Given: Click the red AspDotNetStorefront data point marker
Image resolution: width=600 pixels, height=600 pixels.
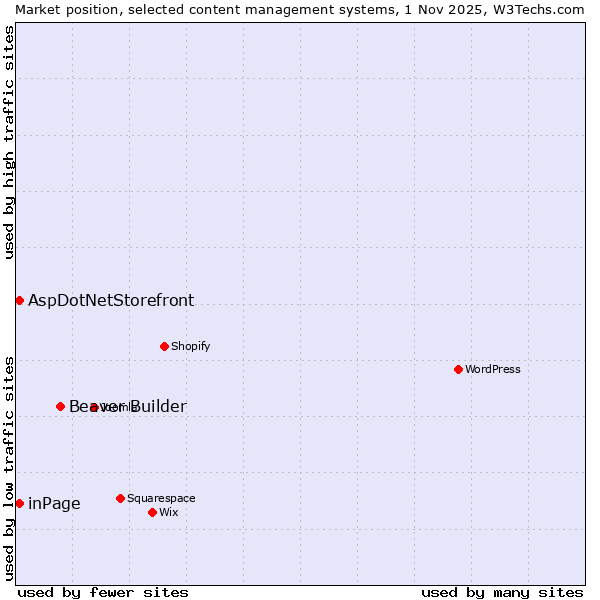Looking at the screenshot, I should [x=19, y=300].
